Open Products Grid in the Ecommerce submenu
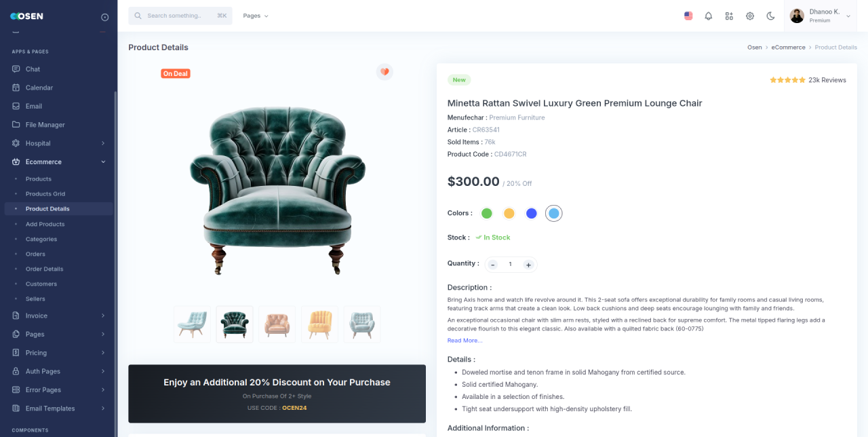The height and width of the screenshot is (437, 868). pyautogui.click(x=45, y=194)
